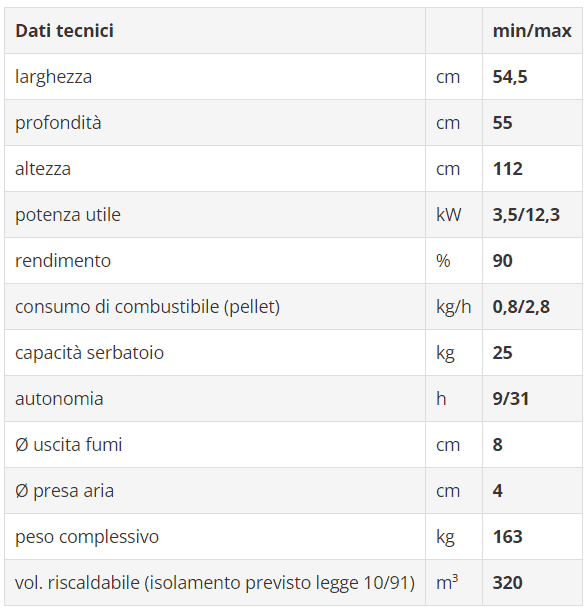Click the 'Dati tecnici' header cell

coord(215,30)
